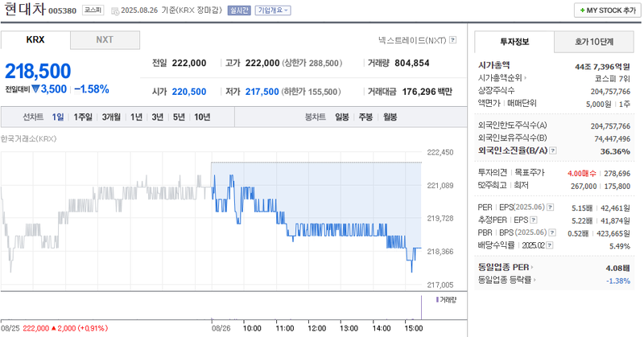Click 동일업종 등락률 value -1.38%
Image resolution: width=644 pixels, height=337 pixels.
618,281
